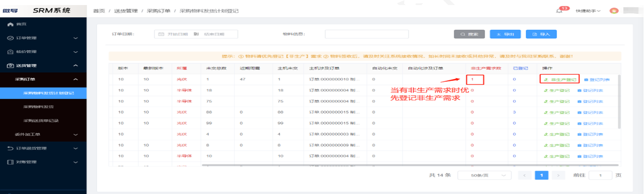Open the user avatar in top right
Screen dimensions: 644x194
(x=614, y=11)
